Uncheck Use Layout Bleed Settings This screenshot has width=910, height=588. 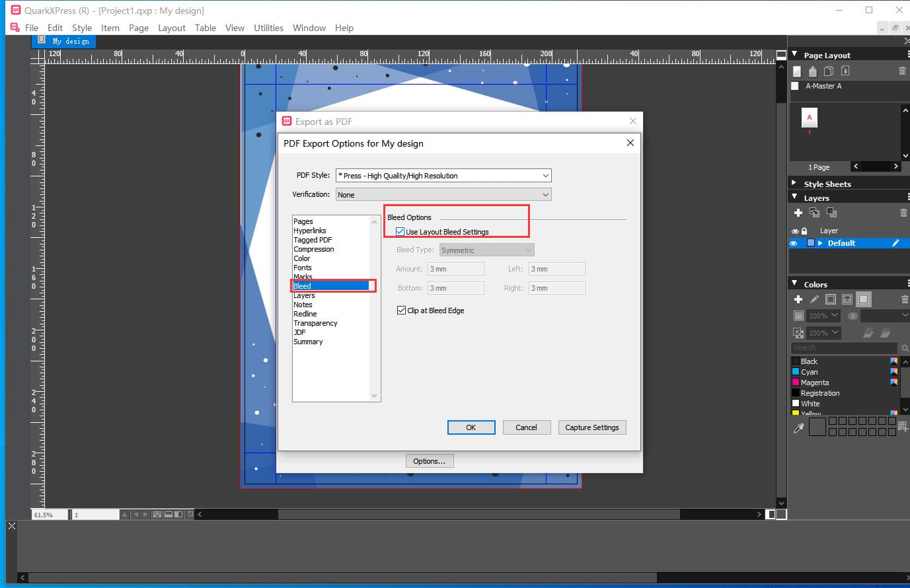click(400, 232)
